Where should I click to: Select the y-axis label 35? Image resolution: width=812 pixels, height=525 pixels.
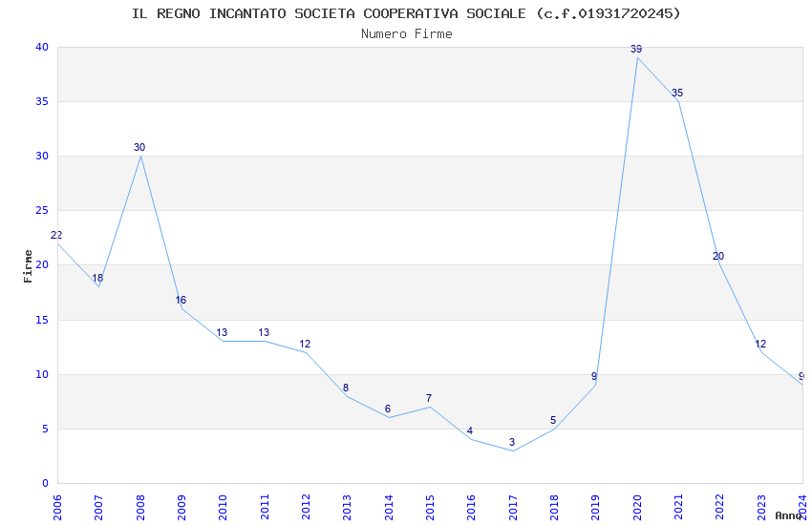42,101
